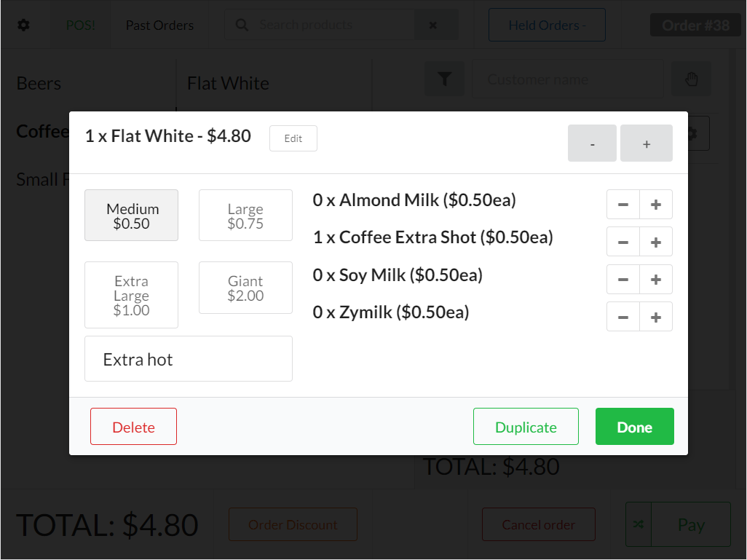Click Edit next to Flat White
Image resolution: width=747 pixels, height=560 pixels.
293,138
